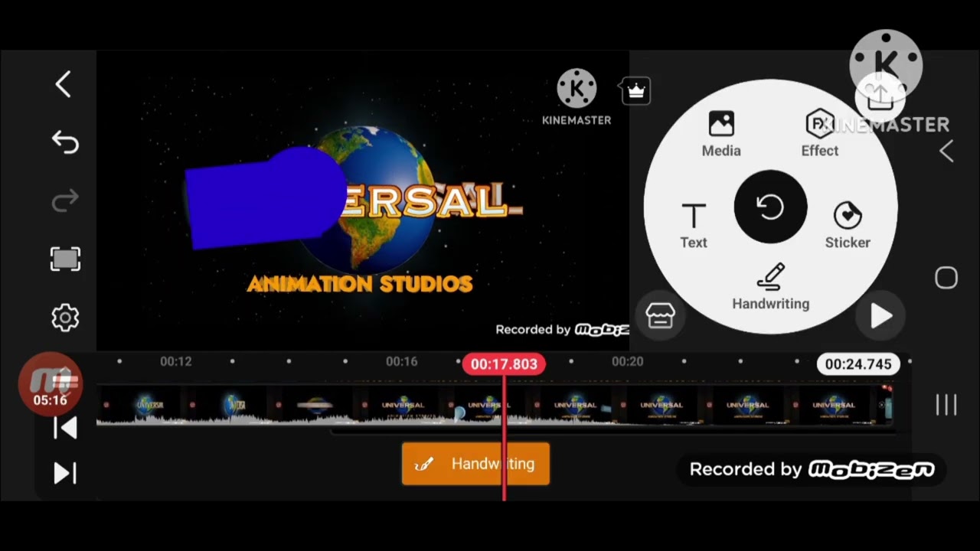The width and height of the screenshot is (980, 551).
Task: Open the asset store
Action: click(x=661, y=315)
